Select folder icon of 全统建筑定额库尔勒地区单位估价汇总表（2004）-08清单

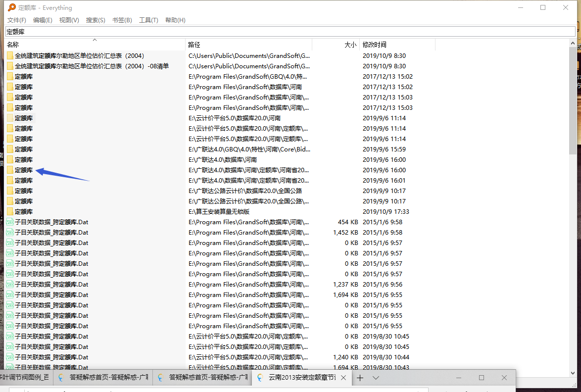(10, 66)
